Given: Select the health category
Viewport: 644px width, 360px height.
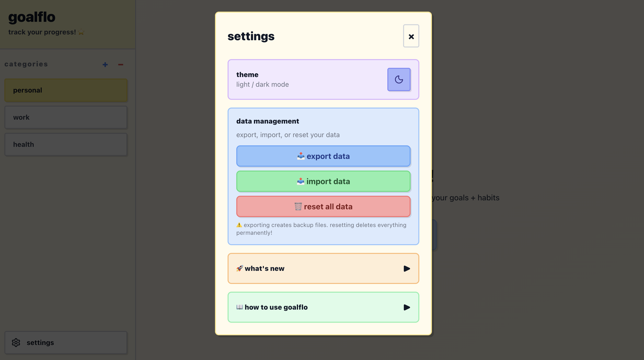Looking at the screenshot, I should point(66,144).
